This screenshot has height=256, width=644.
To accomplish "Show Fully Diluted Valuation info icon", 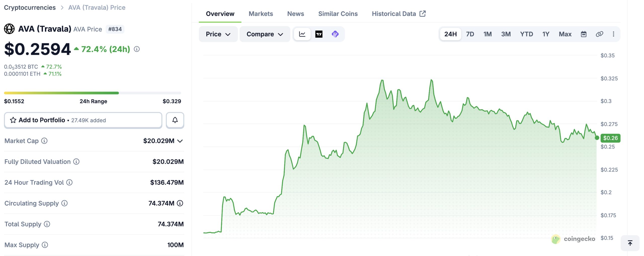I will tap(76, 162).
